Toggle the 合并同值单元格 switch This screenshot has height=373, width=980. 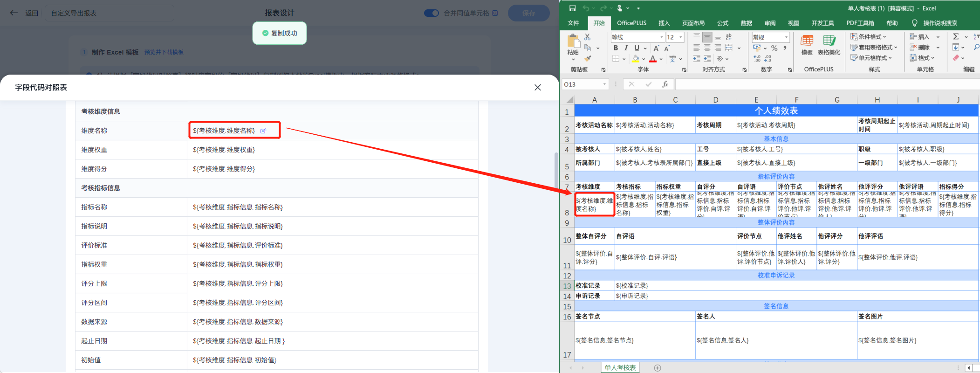[x=432, y=13]
